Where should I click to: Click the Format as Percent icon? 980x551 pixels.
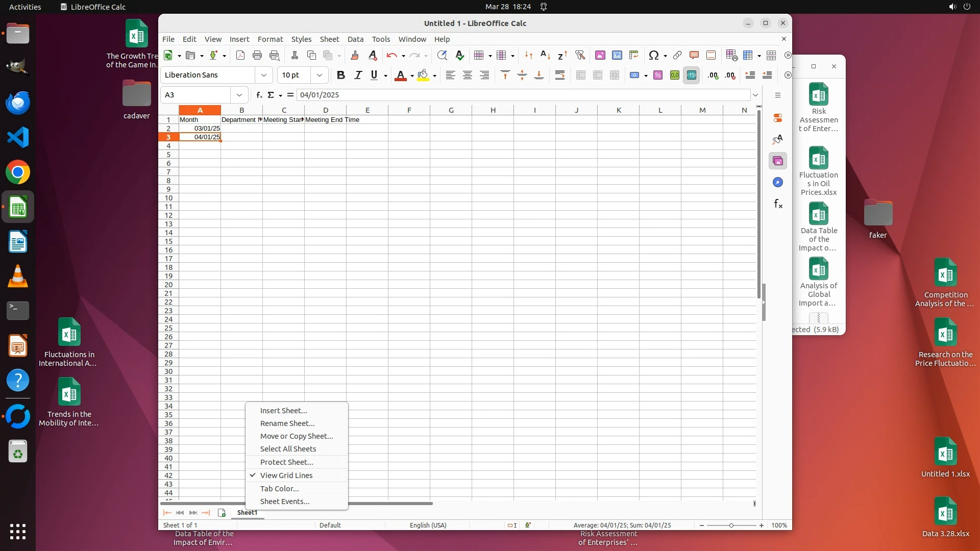click(657, 75)
